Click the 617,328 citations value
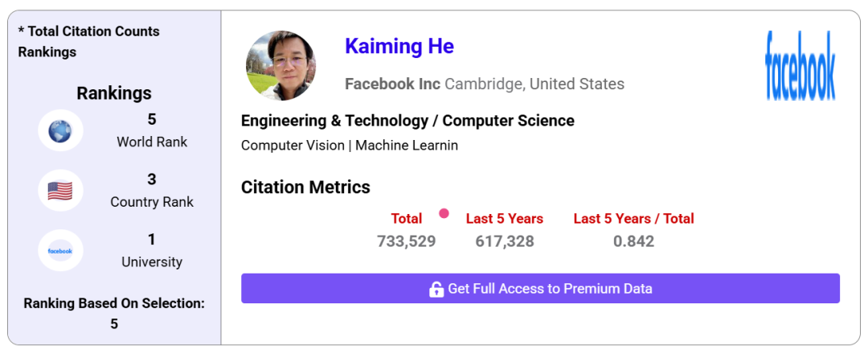 click(504, 241)
